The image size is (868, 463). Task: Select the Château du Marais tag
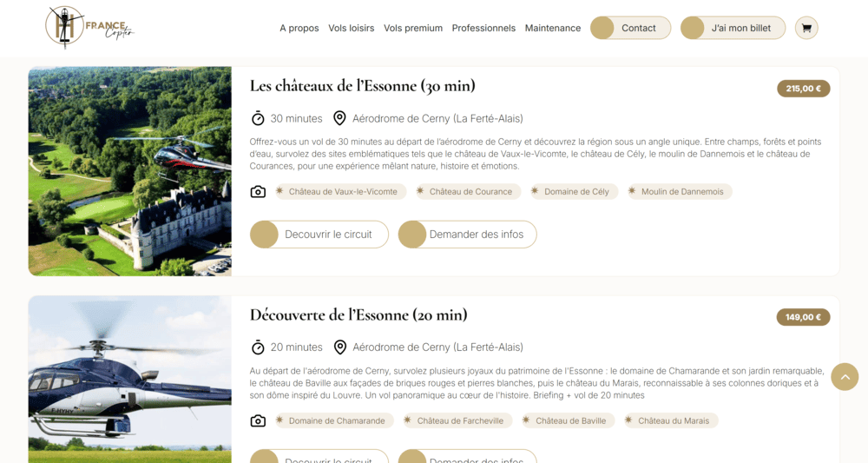coord(671,421)
